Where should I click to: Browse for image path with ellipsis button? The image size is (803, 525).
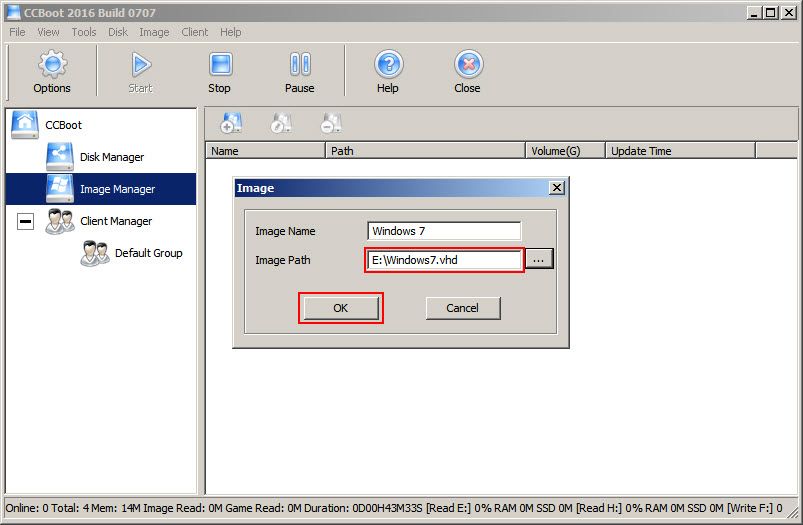(x=538, y=260)
